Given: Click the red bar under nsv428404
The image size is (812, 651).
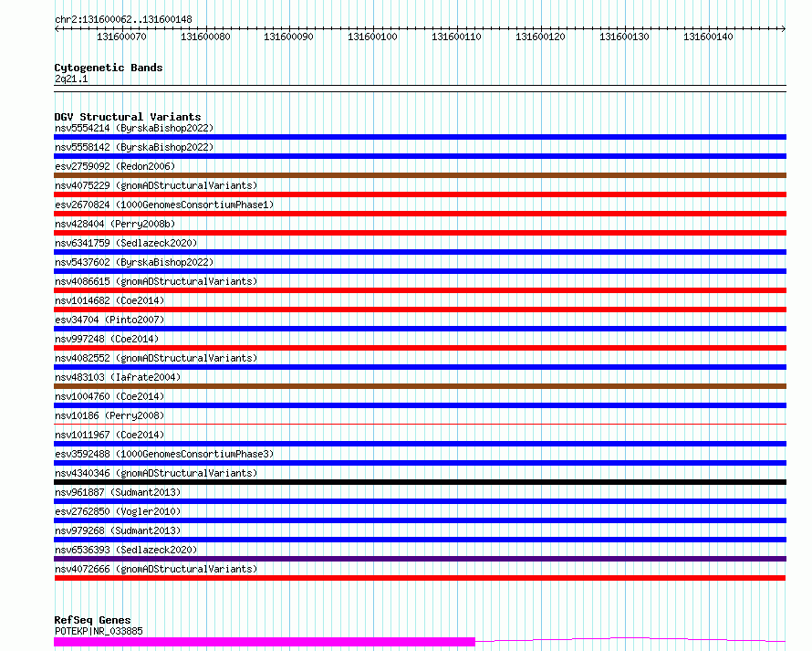Looking at the screenshot, I should pyautogui.click(x=420, y=233).
